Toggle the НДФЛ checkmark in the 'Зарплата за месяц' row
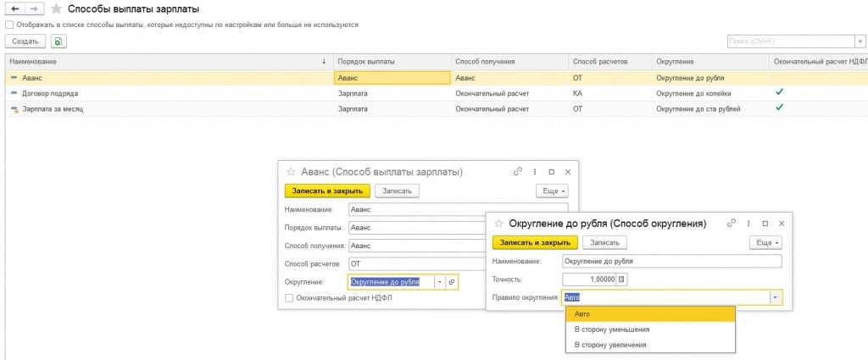This screenshot has width=868, height=360. click(779, 108)
